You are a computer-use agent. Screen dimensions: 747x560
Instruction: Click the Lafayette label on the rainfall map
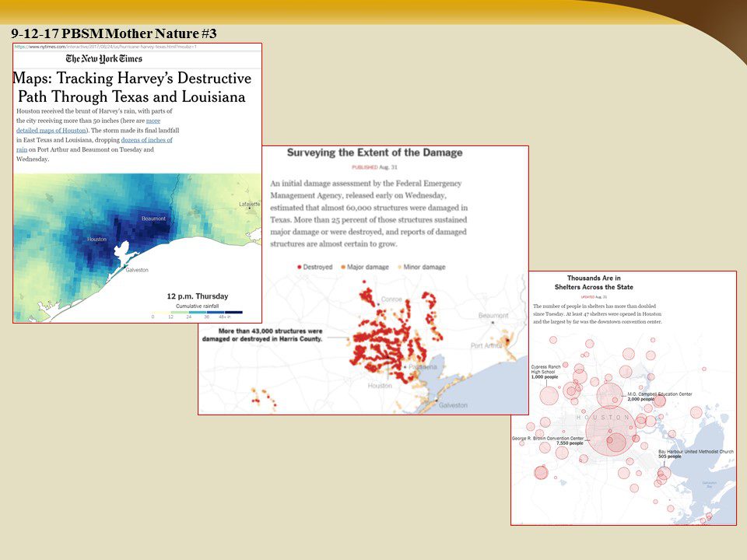pyautogui.click(x=250, y=205)
